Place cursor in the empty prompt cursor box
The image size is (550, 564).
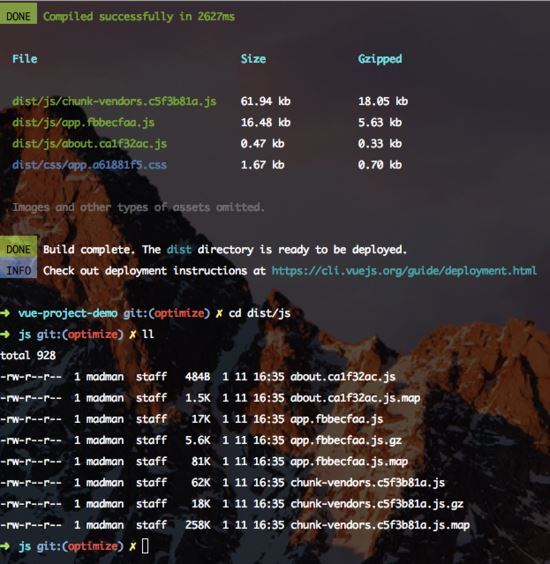point(145,546)
